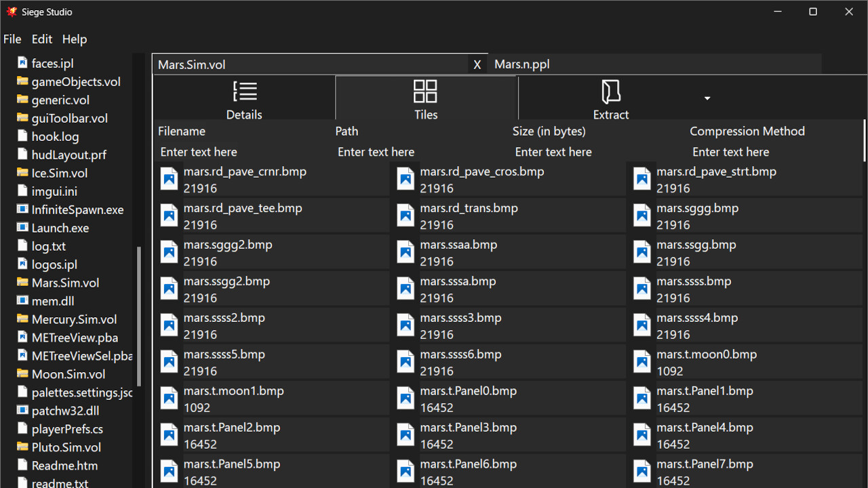Open the Edit menu
Image resolution: width=868 pixels, height=488 pixels.
[41, 39]
